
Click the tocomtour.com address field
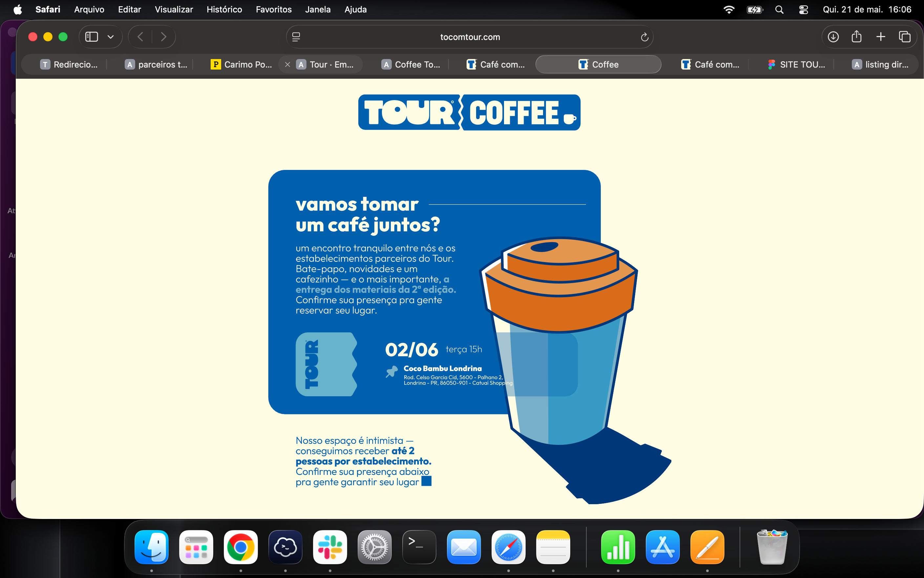click(x=470, y=37)
